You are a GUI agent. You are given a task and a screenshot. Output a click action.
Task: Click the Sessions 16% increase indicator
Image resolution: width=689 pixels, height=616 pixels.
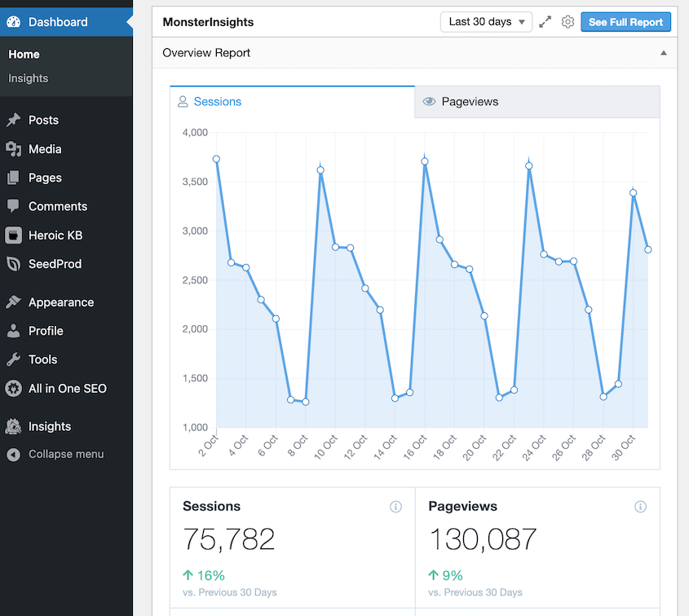coord(204,575)
